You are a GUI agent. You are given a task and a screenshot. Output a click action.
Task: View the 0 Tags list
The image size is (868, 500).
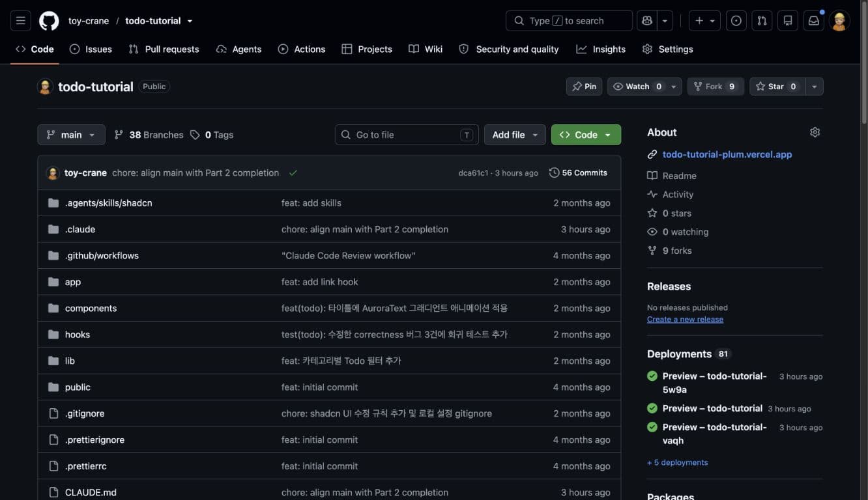(x=212, y=135)
